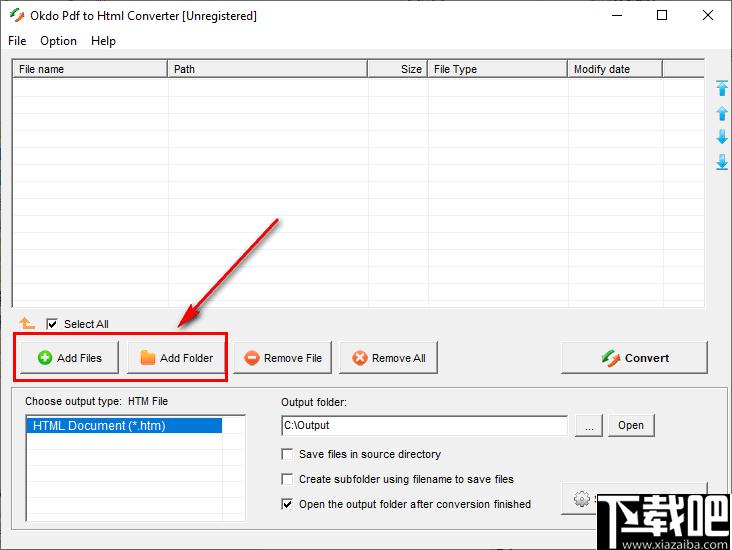Maximize the converter window

tap(662, 15)
